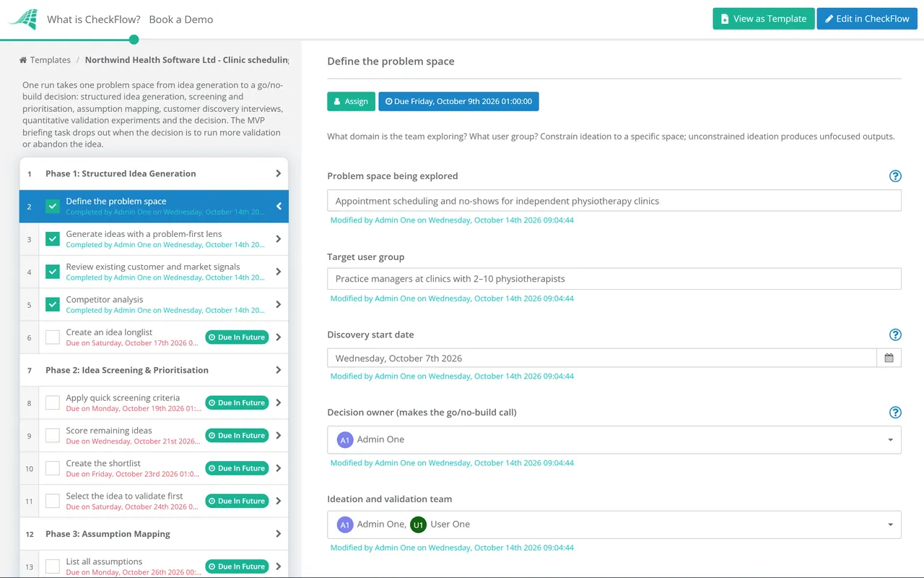Check the Apply quick screening criteria task

pyautogui.click(x=53, y=403)
